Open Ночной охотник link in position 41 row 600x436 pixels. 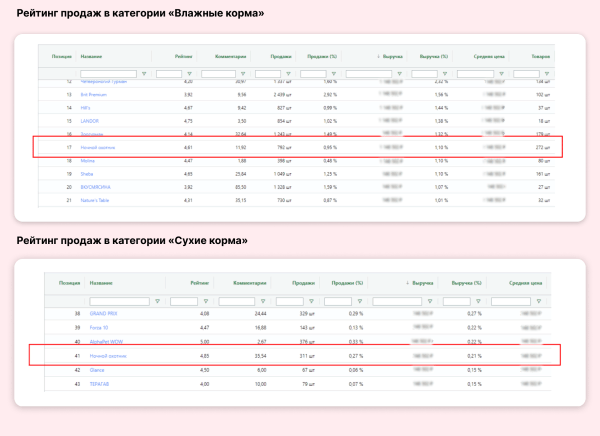point(108,356)
